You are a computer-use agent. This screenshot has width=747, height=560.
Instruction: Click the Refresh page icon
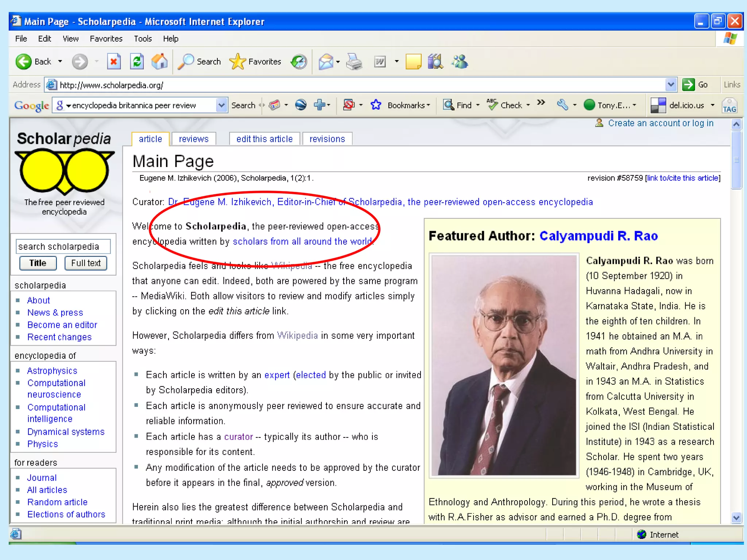click(137, 62)
